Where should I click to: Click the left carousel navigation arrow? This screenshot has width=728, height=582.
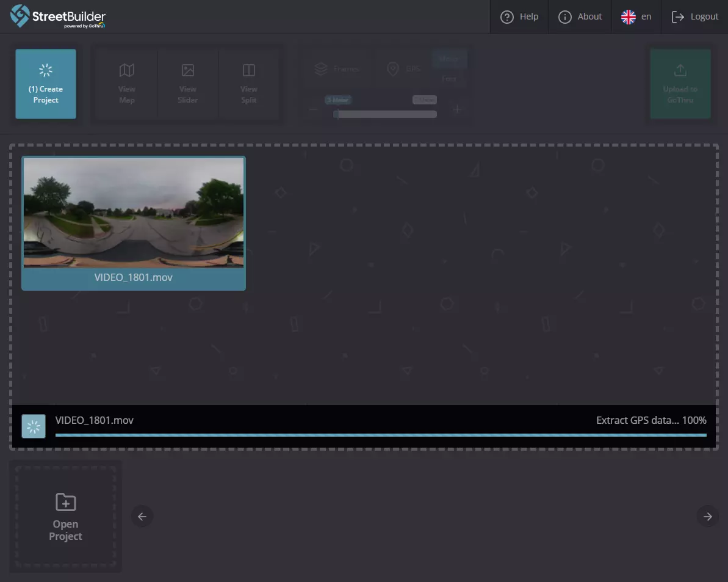[142, 516]
